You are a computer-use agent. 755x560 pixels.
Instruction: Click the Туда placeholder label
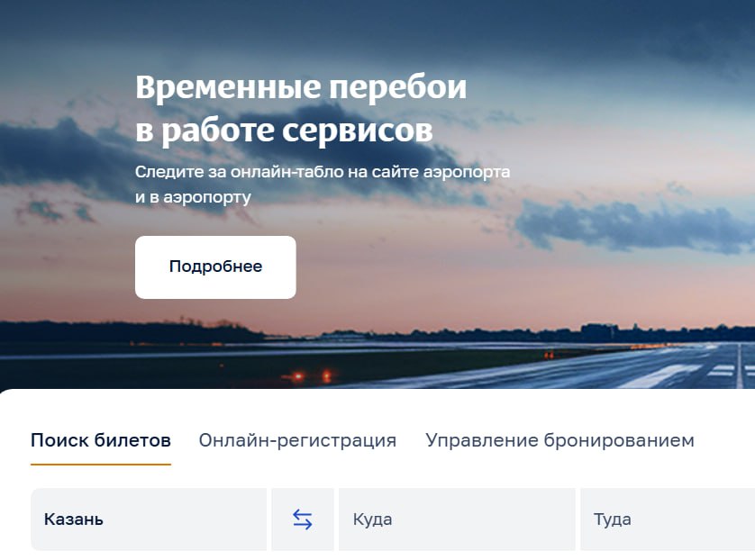click(x=612, y=519)
